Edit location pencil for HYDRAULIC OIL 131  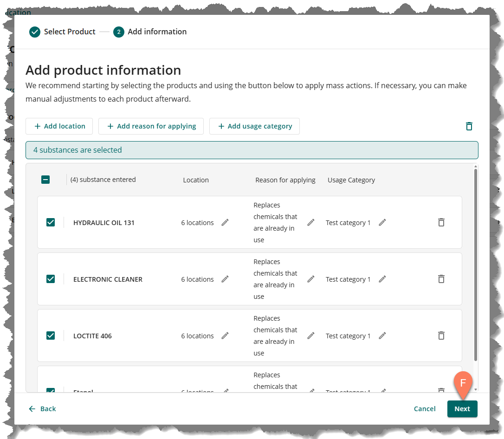click(x=225, y=223)
